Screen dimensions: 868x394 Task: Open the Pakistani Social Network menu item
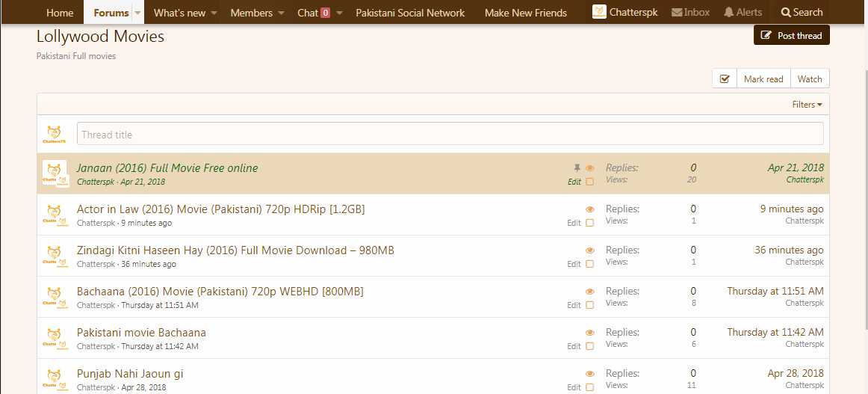[x=410, y=13]
